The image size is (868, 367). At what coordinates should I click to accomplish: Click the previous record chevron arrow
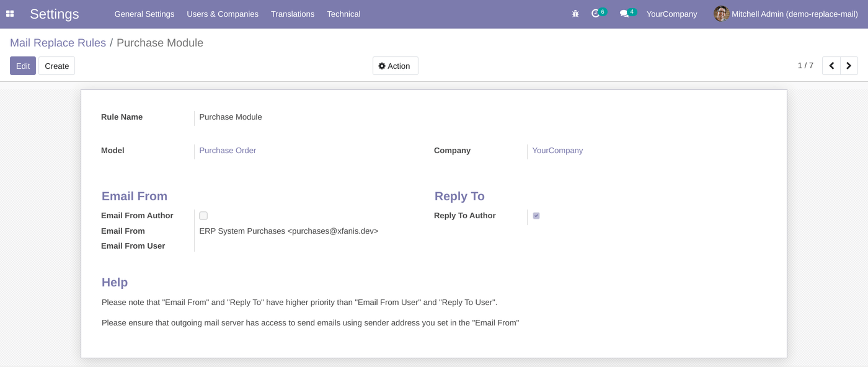831,65
